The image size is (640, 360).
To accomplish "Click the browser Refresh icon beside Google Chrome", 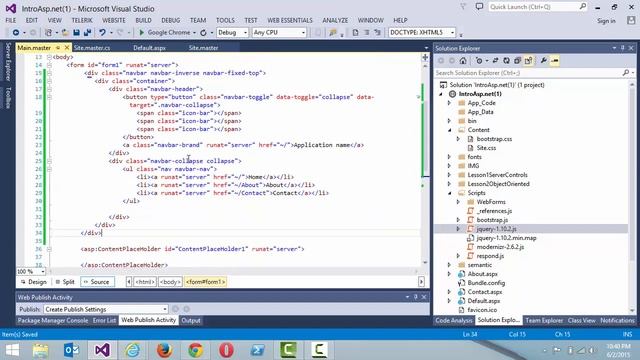I will 203,32.
